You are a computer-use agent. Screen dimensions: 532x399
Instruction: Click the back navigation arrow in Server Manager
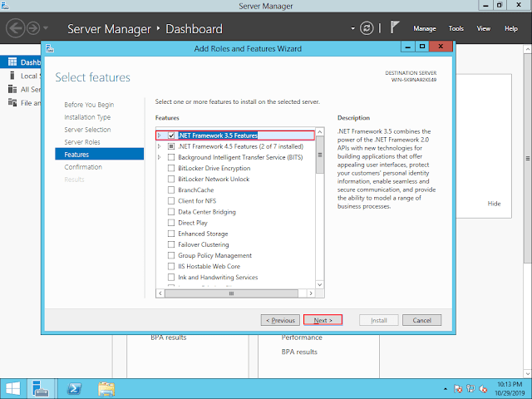click(16, 28)
